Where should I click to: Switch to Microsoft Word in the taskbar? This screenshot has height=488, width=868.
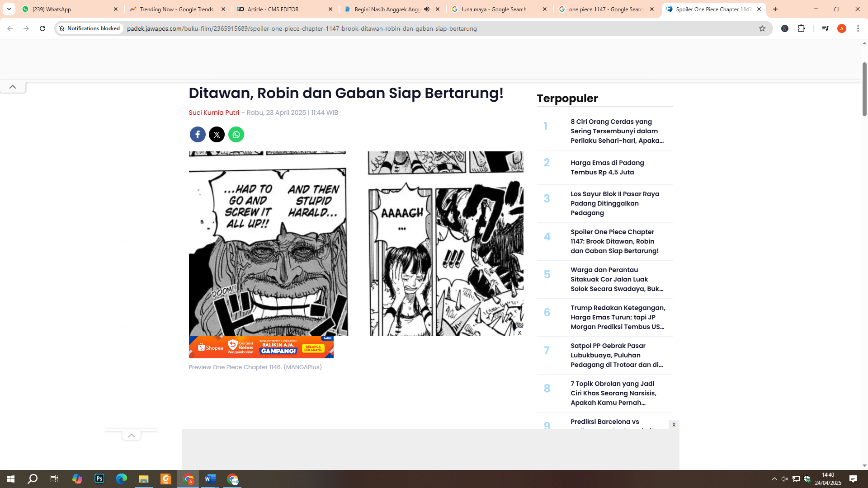tap(210, 479)
